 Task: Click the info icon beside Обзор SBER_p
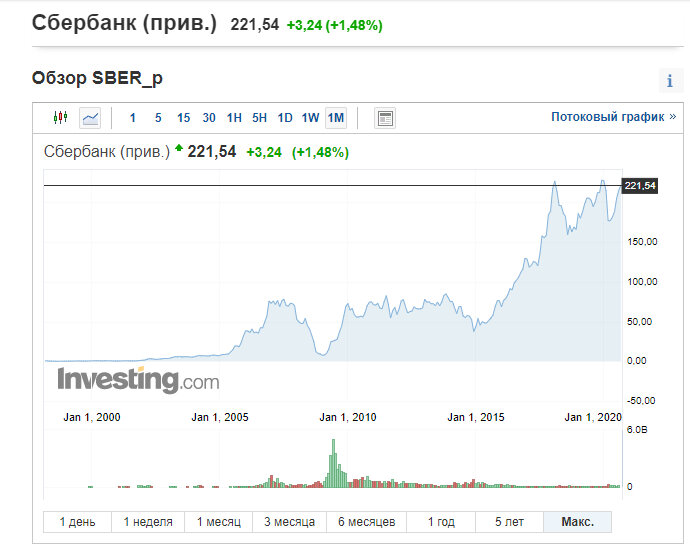(670, 82)
